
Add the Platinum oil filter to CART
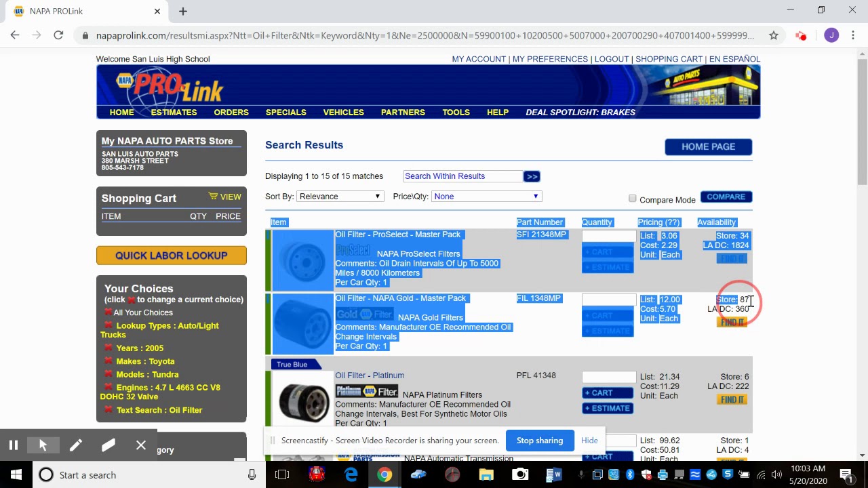[608, 393]
